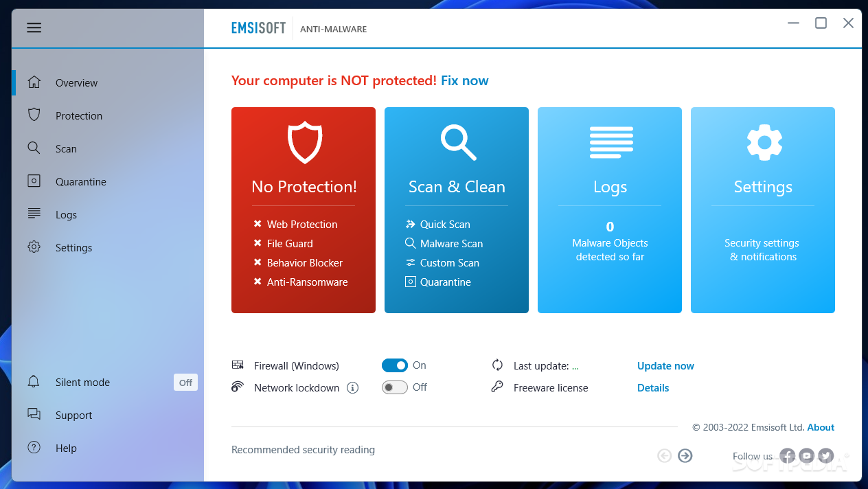Click the Logs lines icon in sidebar
Image resolution: width=868 pixels, height=489 pixels.
[34, 214]
